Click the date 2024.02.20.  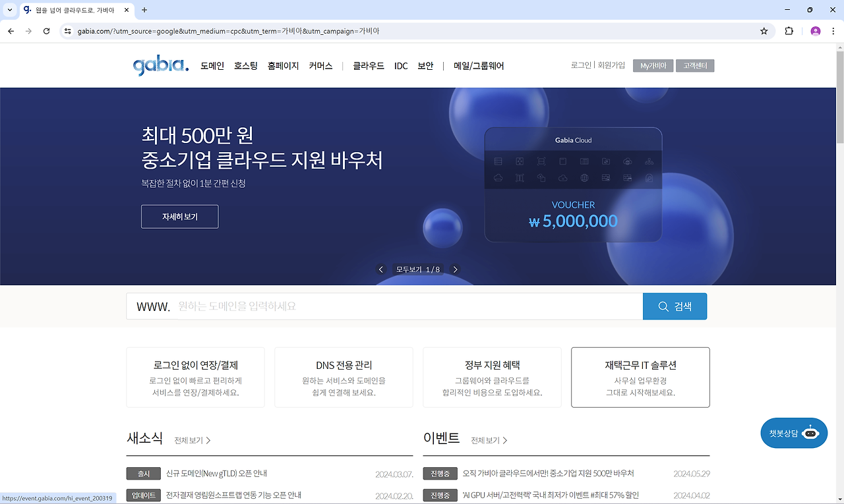pos(394,495)
